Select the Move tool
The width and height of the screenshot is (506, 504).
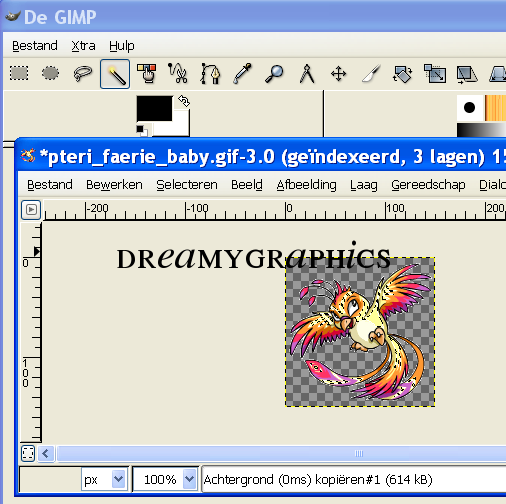click(338, 73)
